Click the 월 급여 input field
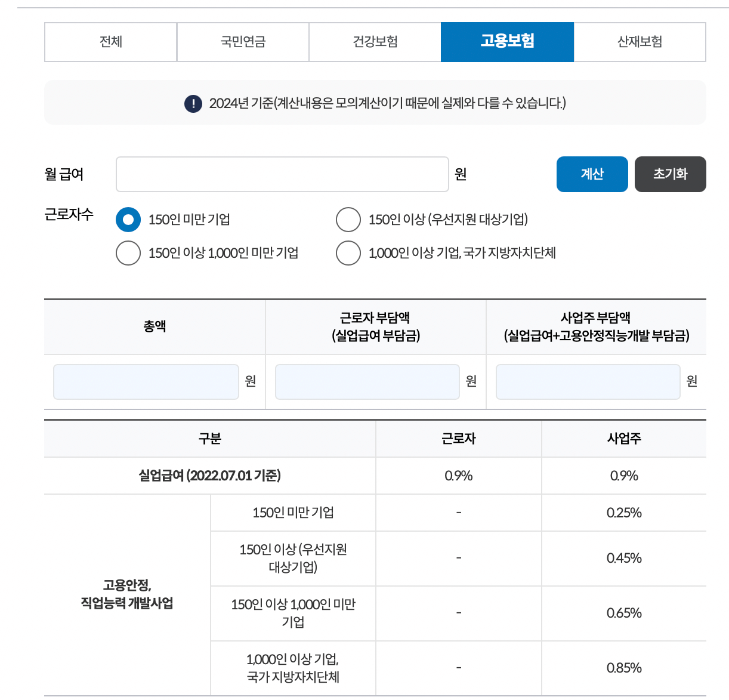This screenshot has height=700, width=729. [282, 174]
